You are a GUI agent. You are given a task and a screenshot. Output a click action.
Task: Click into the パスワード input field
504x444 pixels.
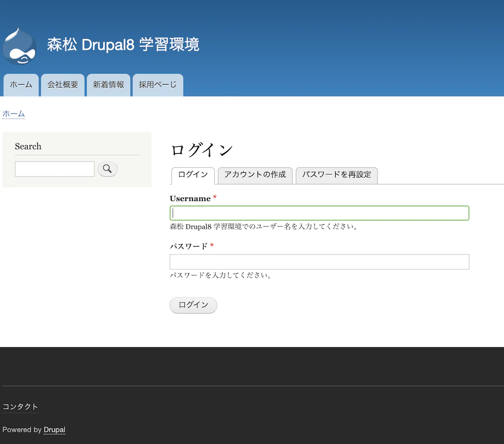(x=320, y=262)
